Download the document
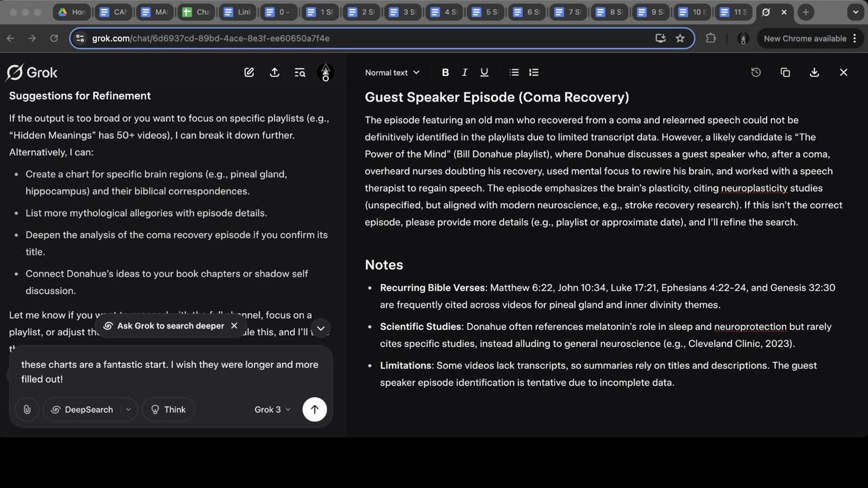This screenshot has width=868, height=488. (814, 73)
